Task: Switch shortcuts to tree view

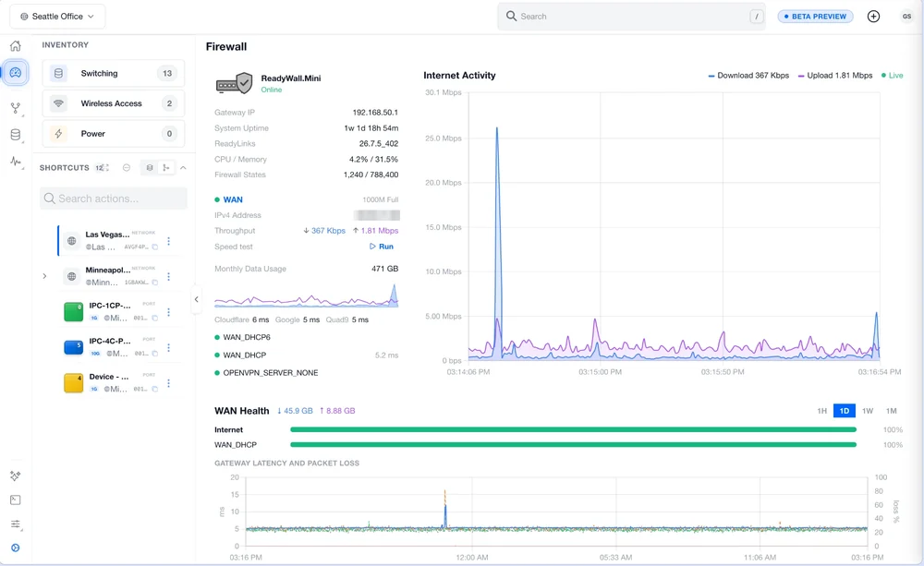Action: (166, 168)
